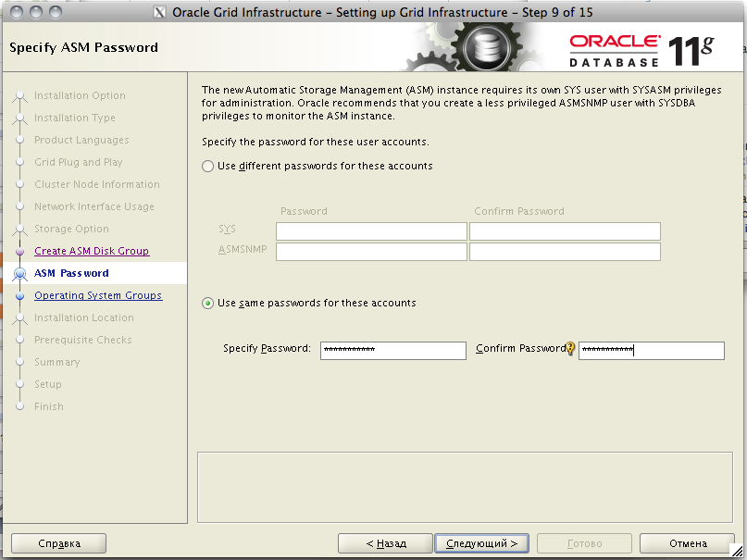This screenshot has width=747, height=560.
Task: Click the SYS password input field
Action: click(x=371, y=231)
